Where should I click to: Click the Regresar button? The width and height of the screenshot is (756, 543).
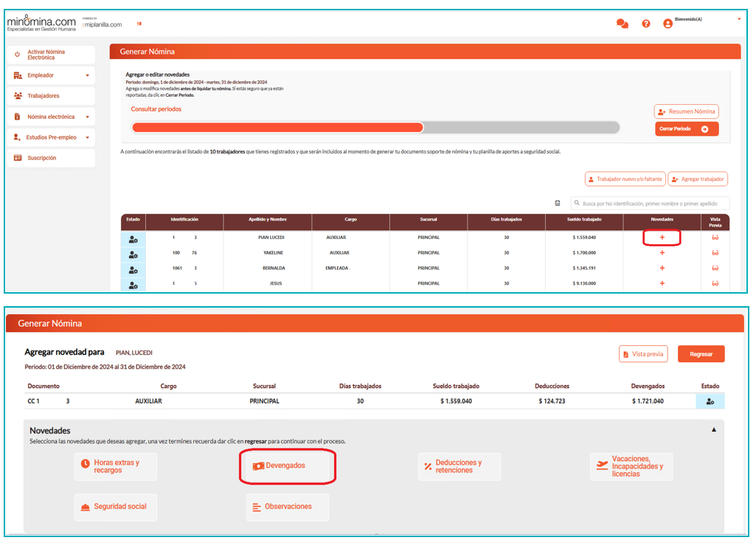click(701, 354)
